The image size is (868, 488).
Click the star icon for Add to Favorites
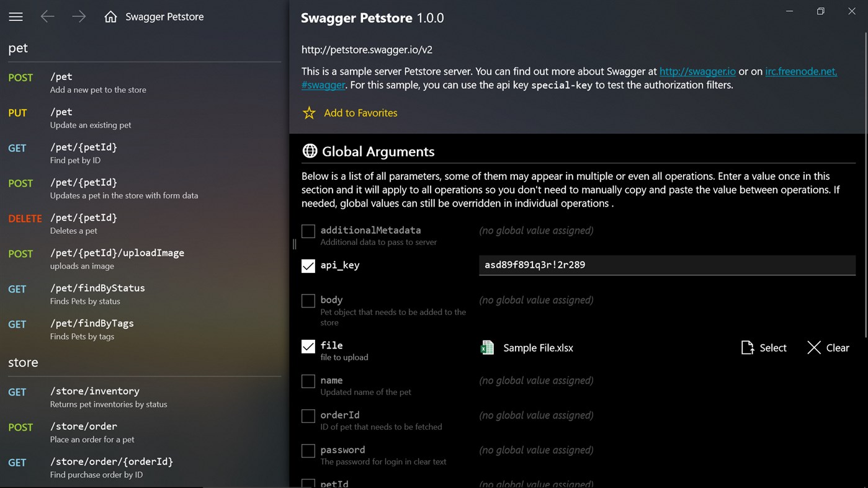[x=308, y=113]
